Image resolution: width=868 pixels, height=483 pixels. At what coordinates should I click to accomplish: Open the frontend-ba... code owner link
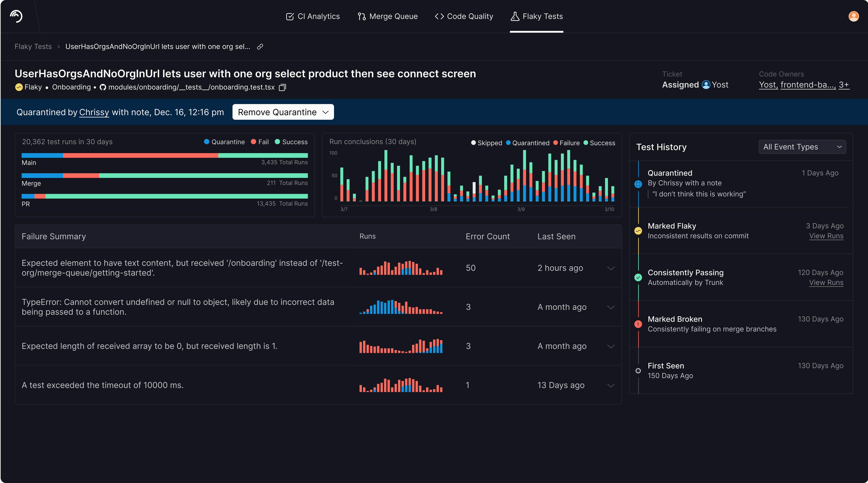808,85
